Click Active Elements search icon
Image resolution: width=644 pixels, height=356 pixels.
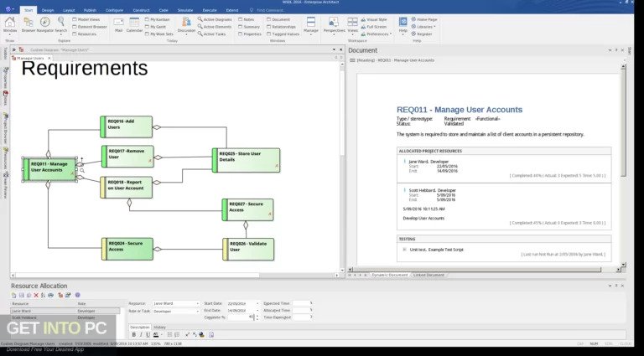pos(200,27)
